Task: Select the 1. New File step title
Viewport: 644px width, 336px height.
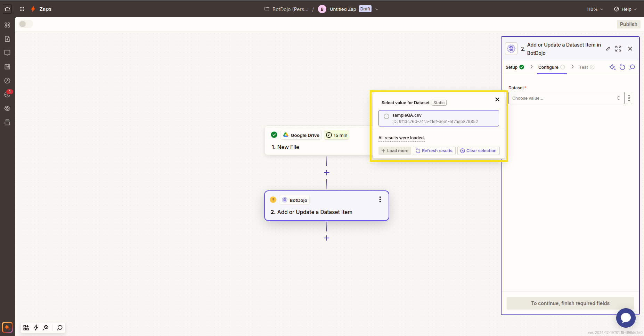Action: [285, 147]
